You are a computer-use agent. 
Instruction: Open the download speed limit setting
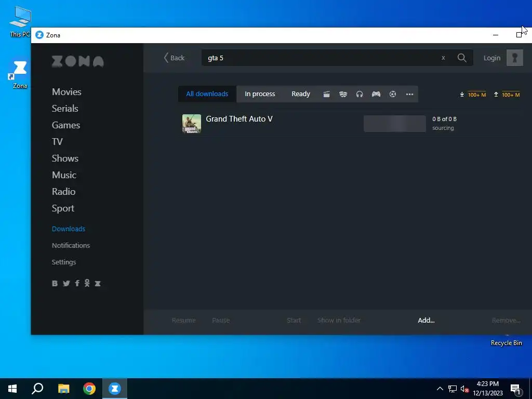tap(477, 95)
